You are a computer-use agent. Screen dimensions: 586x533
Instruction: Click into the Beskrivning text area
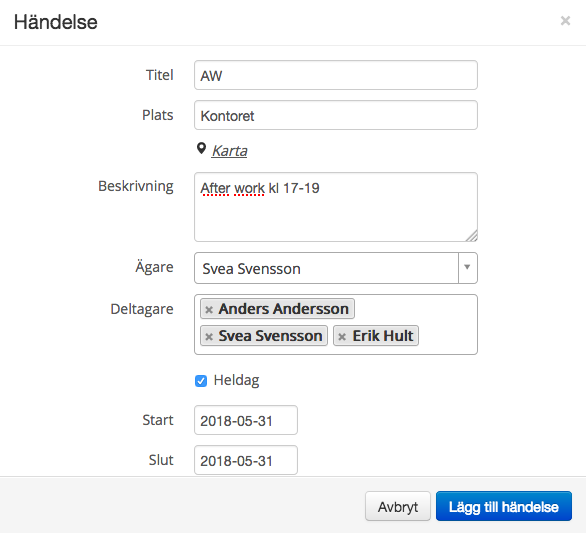click(336, 207)
